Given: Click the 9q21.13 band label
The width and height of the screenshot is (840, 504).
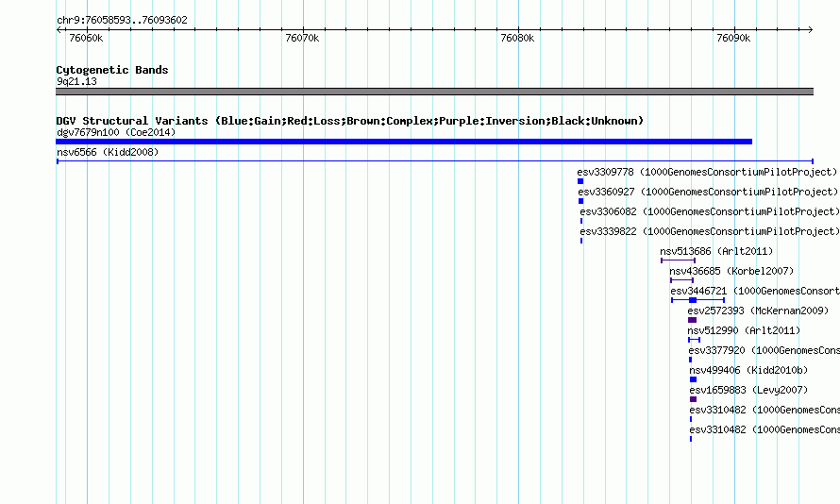Looking at the screenshot, I should [76, 81].
